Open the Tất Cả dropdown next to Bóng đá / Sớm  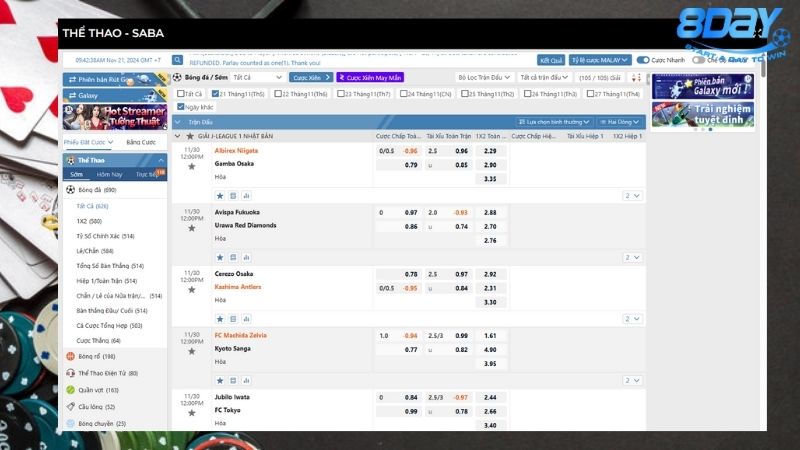tap(257, 78)
